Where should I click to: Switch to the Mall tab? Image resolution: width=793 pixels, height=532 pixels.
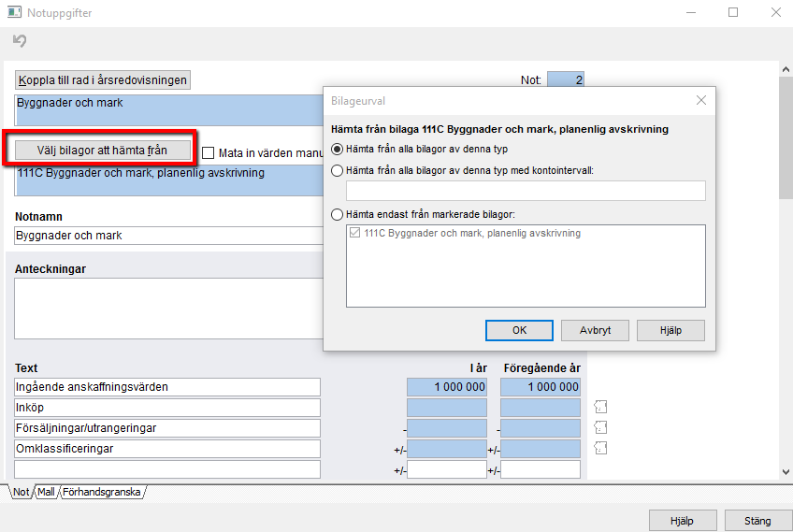pyautogui.click(x=46, y=492)
